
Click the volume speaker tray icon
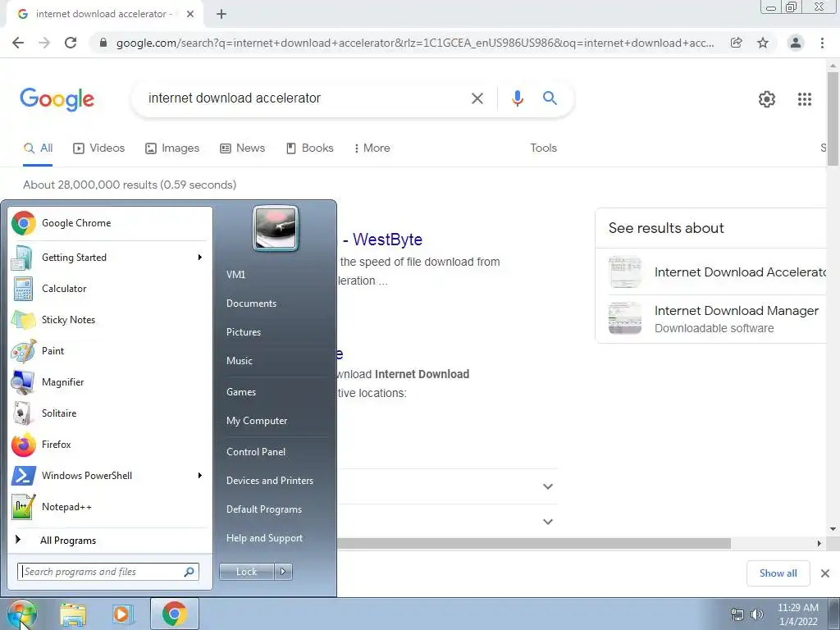[x=757, y=614]
